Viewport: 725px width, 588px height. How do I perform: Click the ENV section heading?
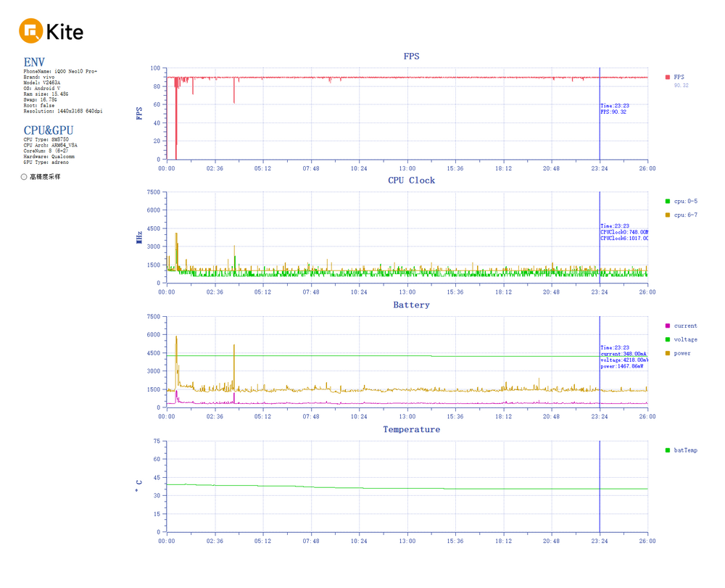(34, 62)
